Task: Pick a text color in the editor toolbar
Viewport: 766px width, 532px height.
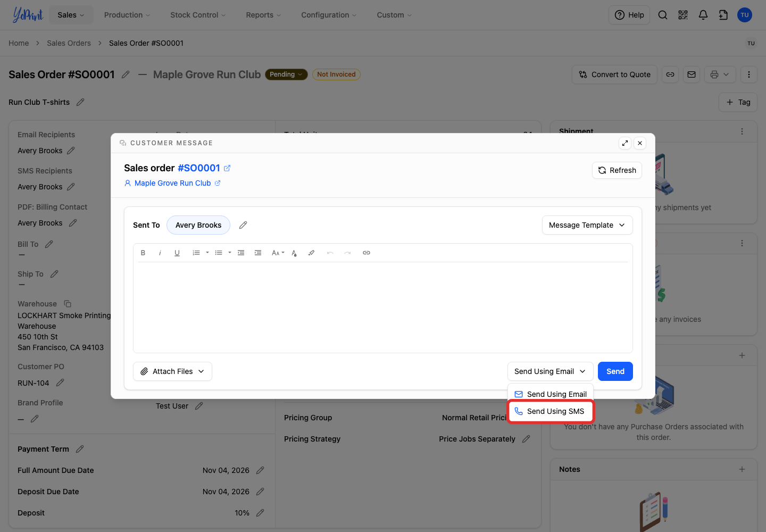Action: coord(294,253)
